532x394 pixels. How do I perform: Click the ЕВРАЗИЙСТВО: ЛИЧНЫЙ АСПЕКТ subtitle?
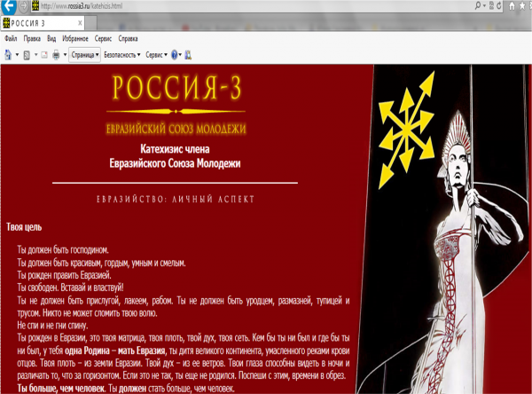point(176,199)
